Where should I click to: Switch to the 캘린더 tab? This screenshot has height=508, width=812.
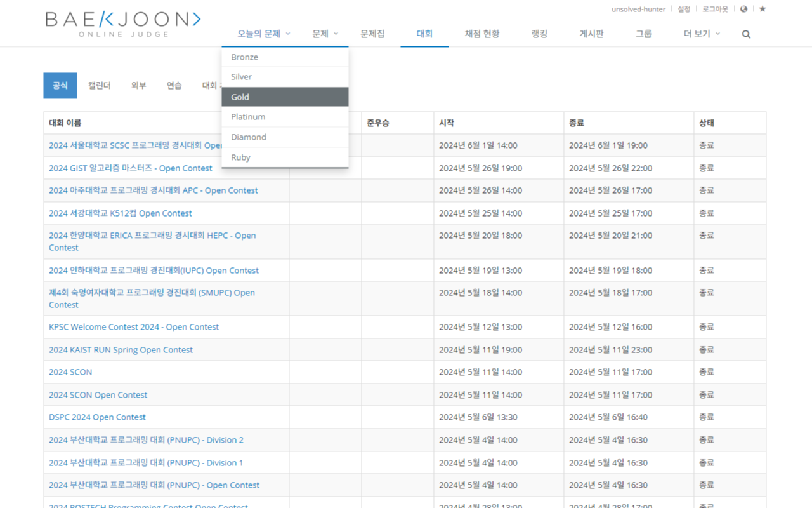coord(99,86)
